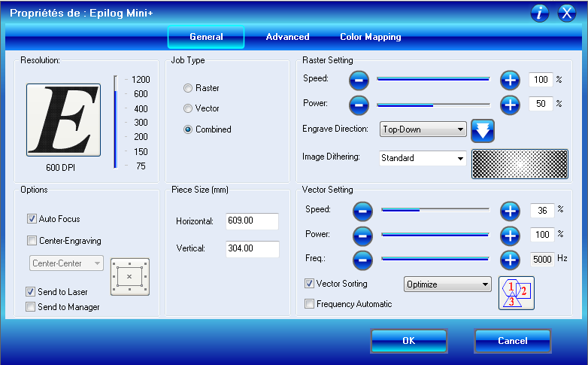Image resolution: width=588 pixels, height=365 pixels.
Task: Increase Vector Speed with plus button
Action: coord(510,211)
